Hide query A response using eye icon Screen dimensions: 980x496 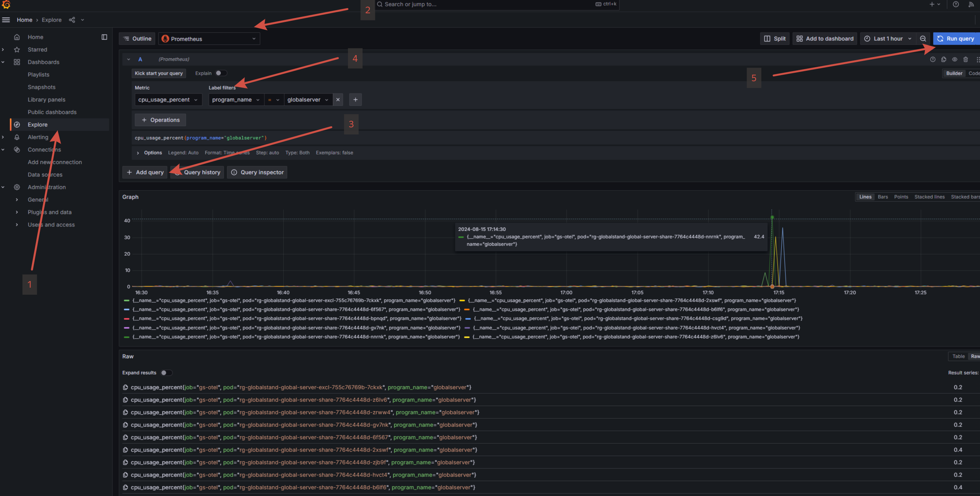coord(955,59)
